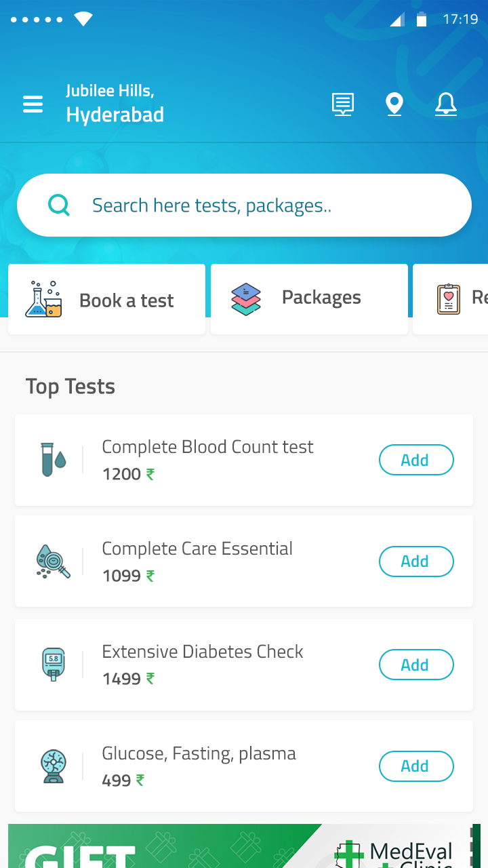
Task: Add Complete Blood Count test
Action: (x=415, y=460)
